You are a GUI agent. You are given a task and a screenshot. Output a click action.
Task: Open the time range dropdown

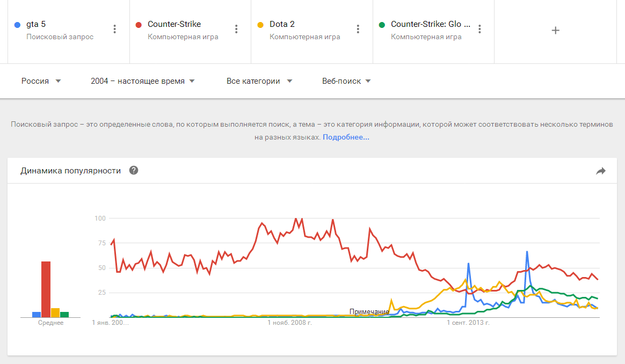[142, 81]
